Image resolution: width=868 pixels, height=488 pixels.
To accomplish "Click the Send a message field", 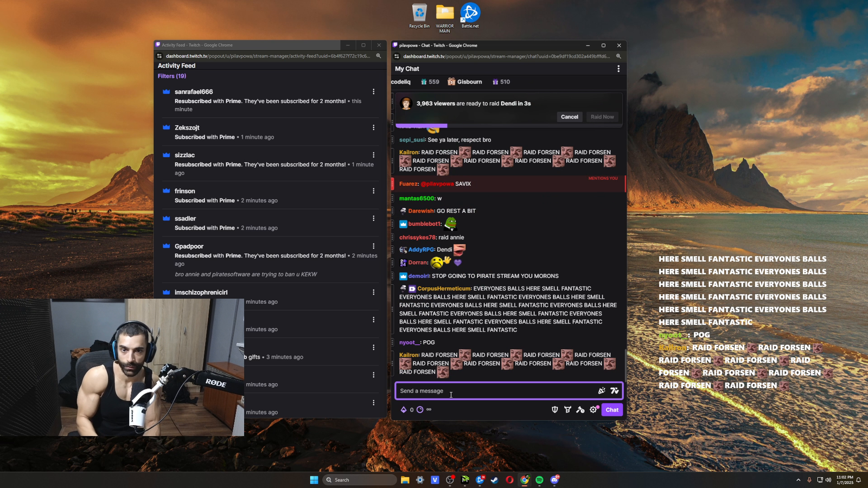I will pos(509,390).
